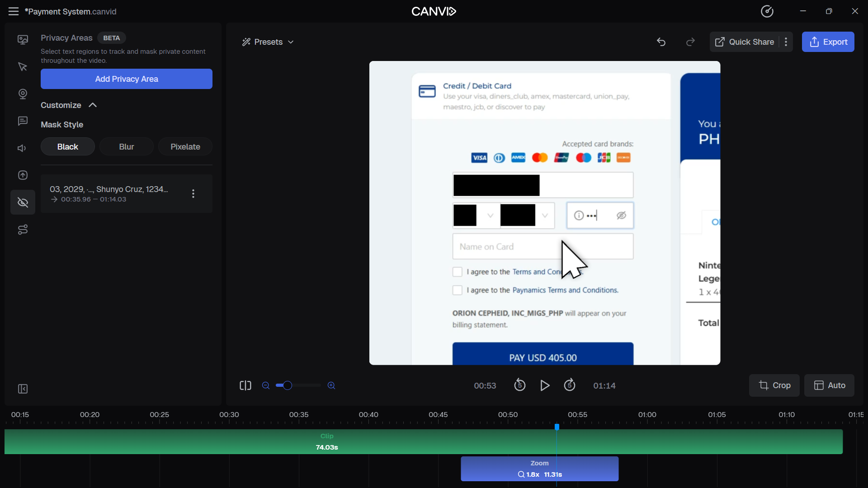Open the hamburger main menu
Viewport: 868px width, 488px height.
pyautogui.click(x=14, y=11)
